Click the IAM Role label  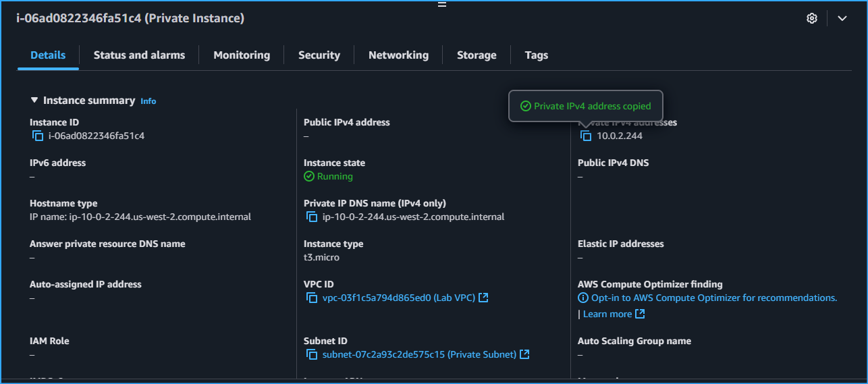[x=49, y=341]
